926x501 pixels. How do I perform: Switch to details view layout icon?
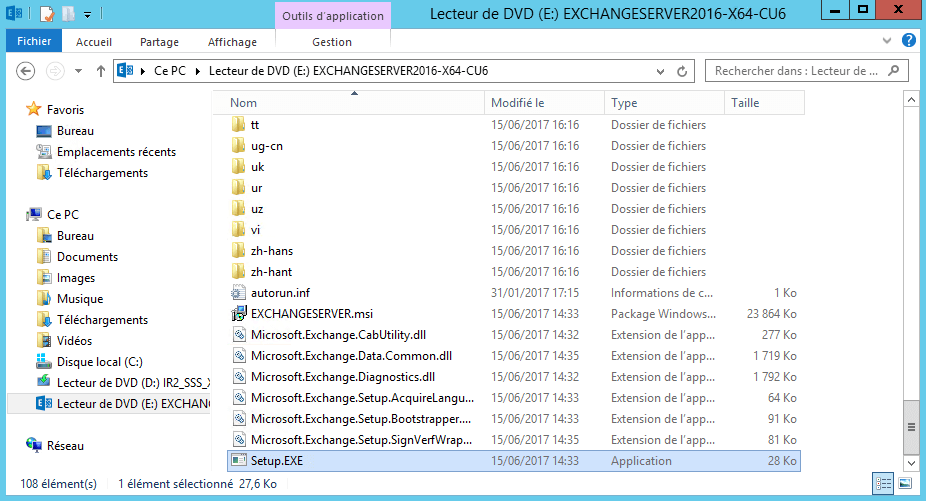click(883, 484)
